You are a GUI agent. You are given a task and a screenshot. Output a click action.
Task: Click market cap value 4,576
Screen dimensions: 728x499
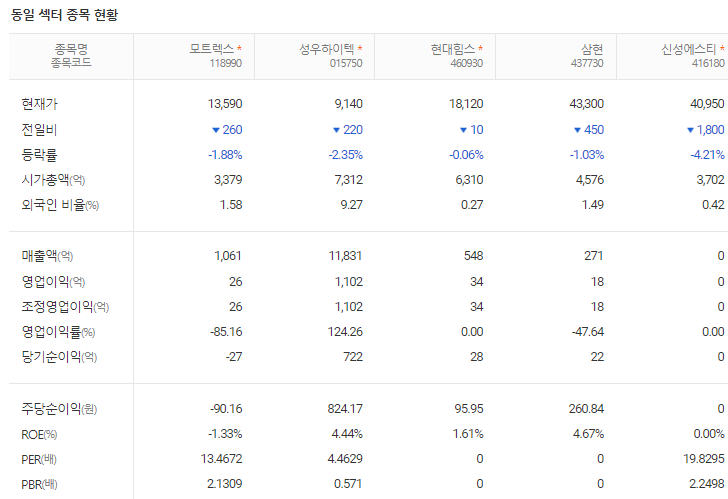click(590, 180)
